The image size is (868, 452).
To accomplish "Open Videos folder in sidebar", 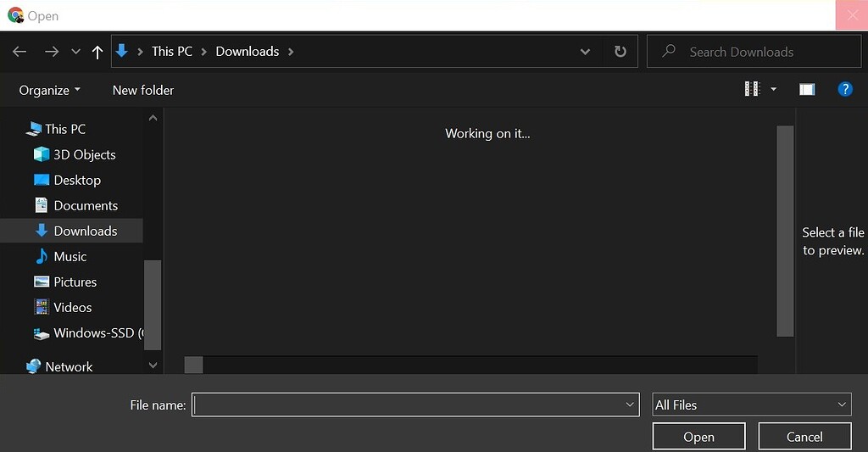I will [73, 308].
